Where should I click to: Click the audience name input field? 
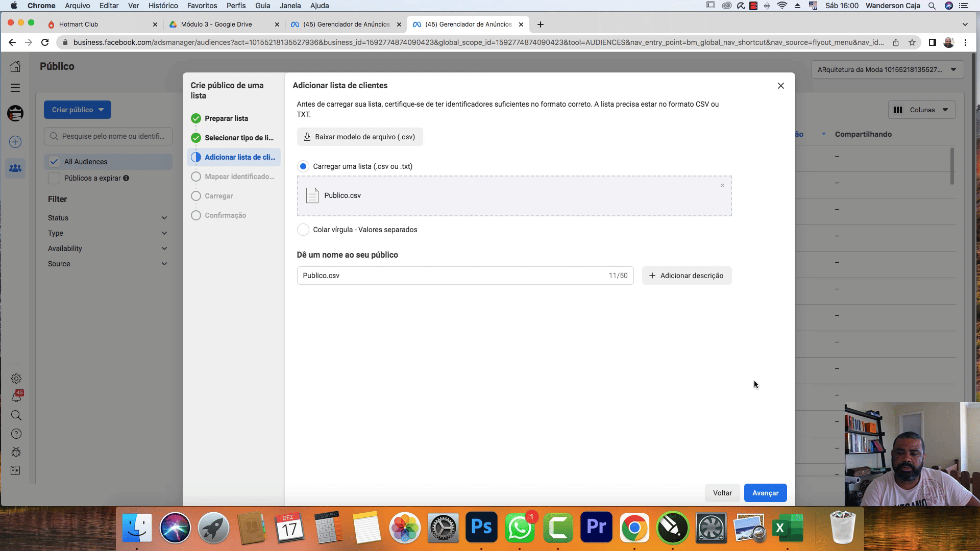[x=452, y=275]
